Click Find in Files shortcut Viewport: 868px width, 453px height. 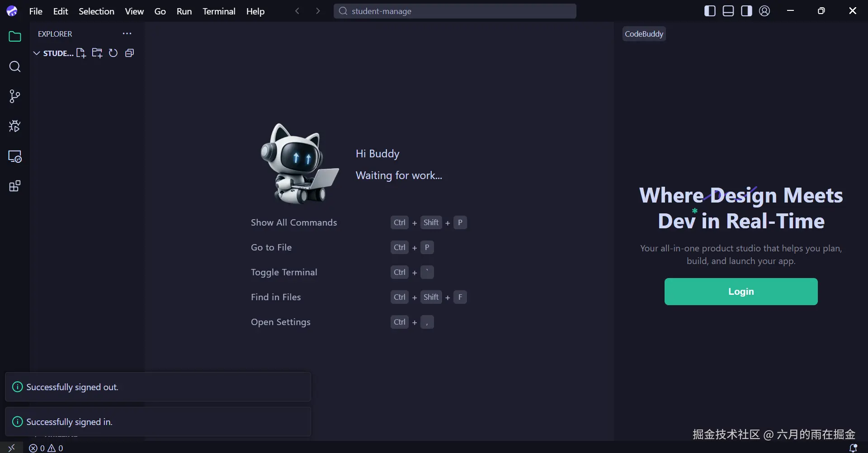click(276, 297)
